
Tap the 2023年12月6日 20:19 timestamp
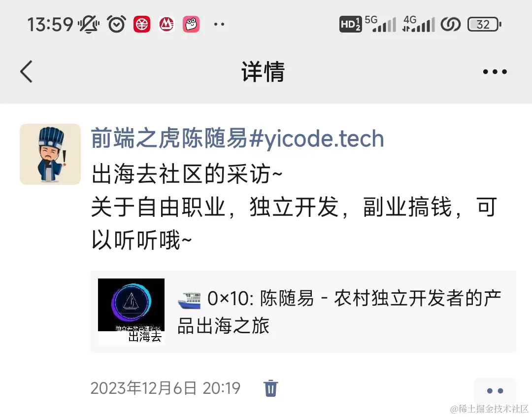tap(166, 388)
